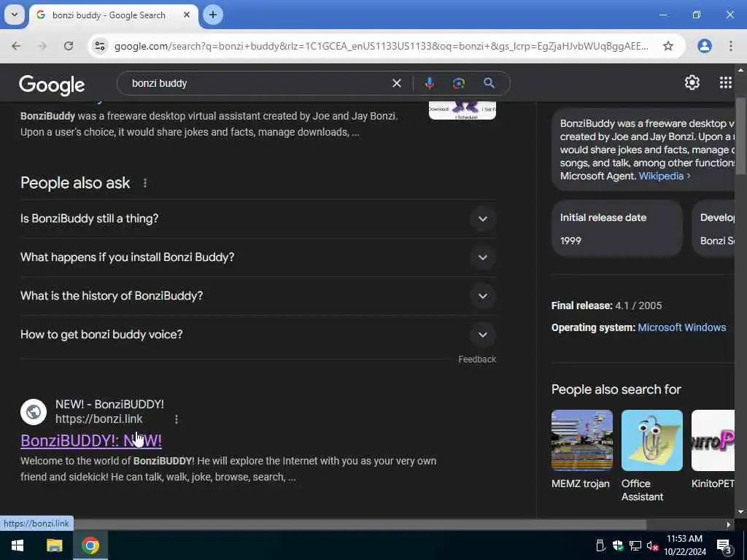
Task: Click the safely remove hardware tray icon
Action: pyautogui.click(x=600, y=545)
